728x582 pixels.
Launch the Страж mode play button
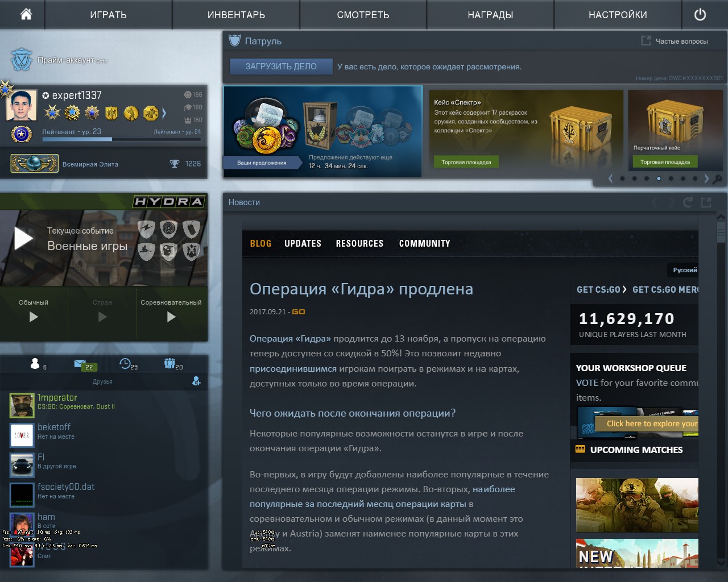point(102,317)
